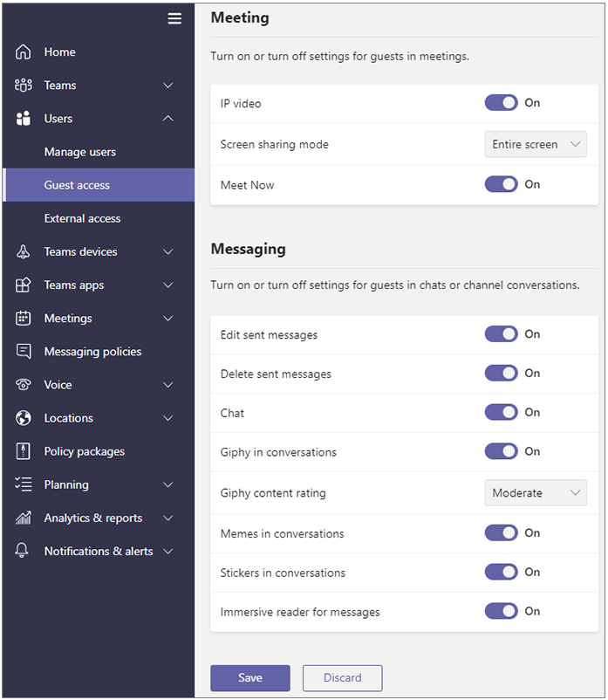This screenshot has height=700, width=608.
Task: Click the Messaging policies chat icon
Action: click(x=24, y=352)
